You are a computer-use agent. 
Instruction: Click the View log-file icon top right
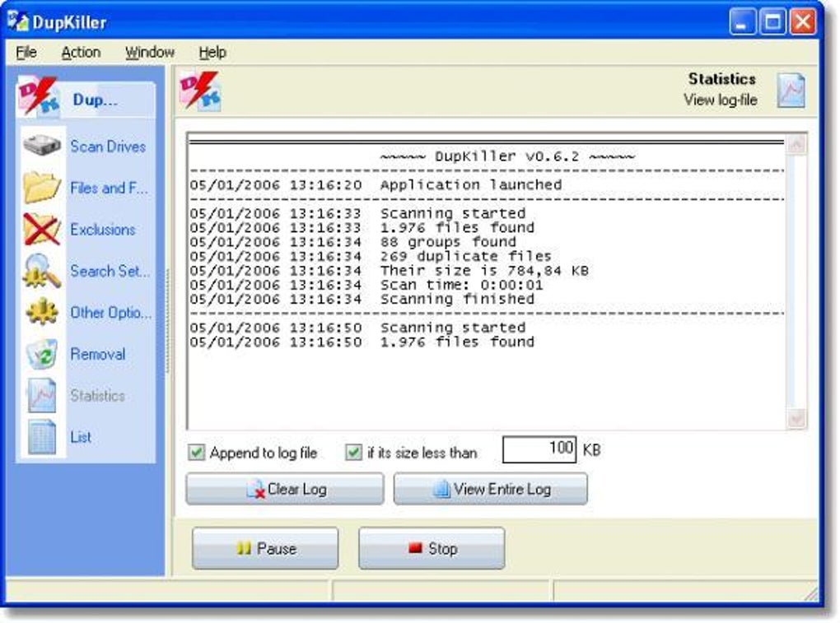point(791,91)
